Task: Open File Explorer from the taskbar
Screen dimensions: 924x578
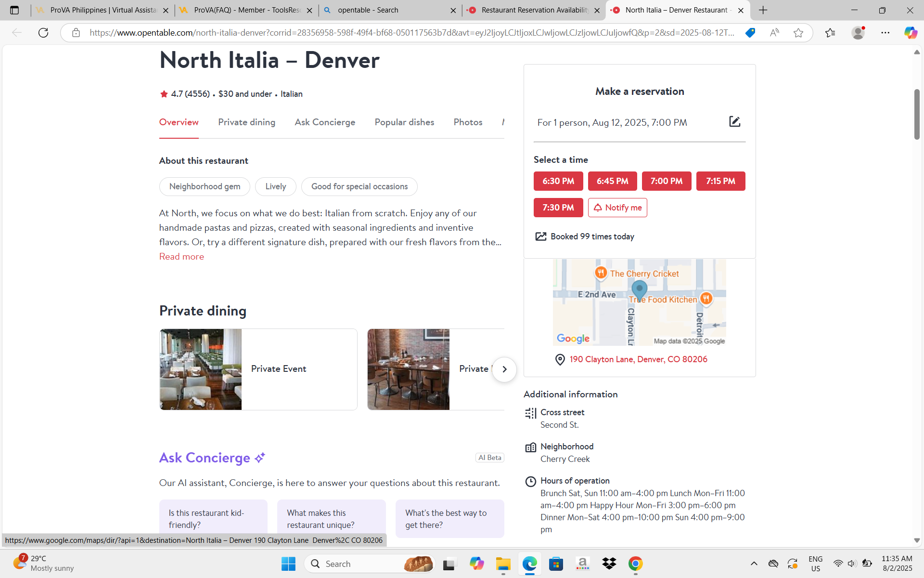Action: tap(503, 564)
